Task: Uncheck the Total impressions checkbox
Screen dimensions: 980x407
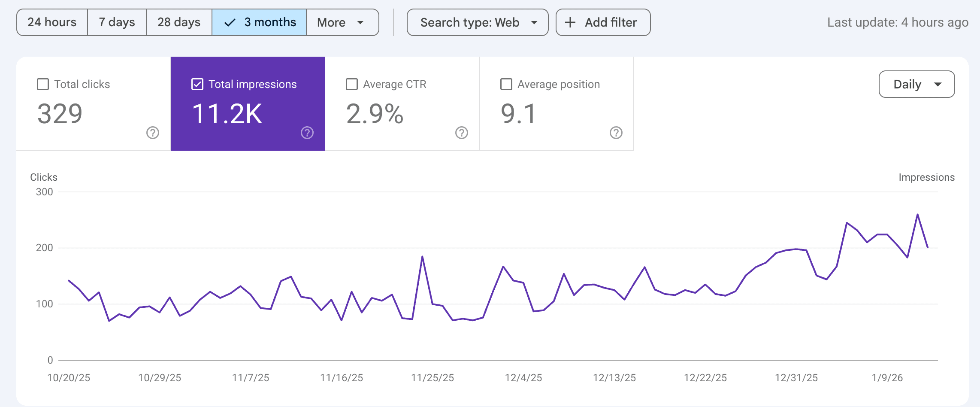Action: pyautogui.click(x=197, y=84)
